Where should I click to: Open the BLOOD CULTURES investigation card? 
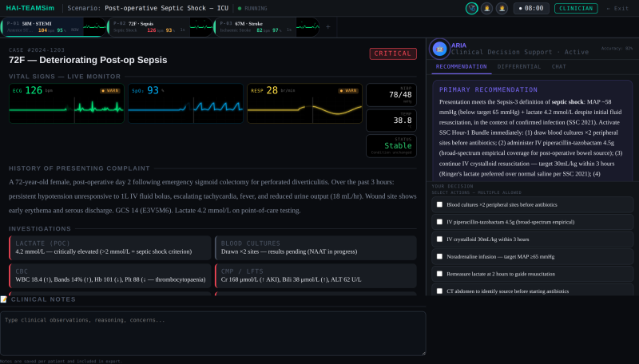coord(316,247)
